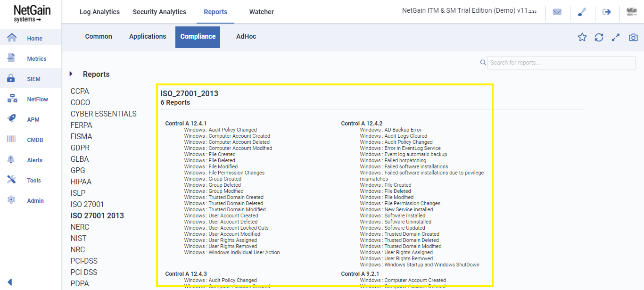This screenshot has height=290, width=644.
Task: Collapse the Reports tree triangle
Action: coord(71,74)
